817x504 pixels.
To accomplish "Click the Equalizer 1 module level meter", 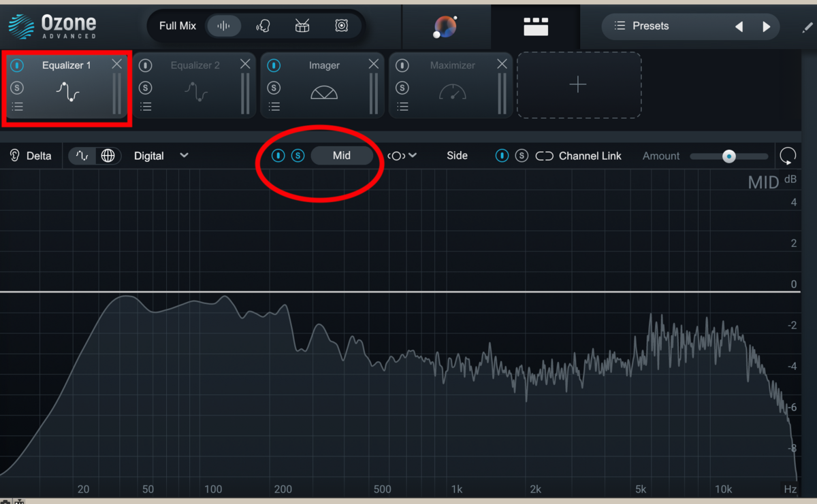I will [x=117, y=94].
